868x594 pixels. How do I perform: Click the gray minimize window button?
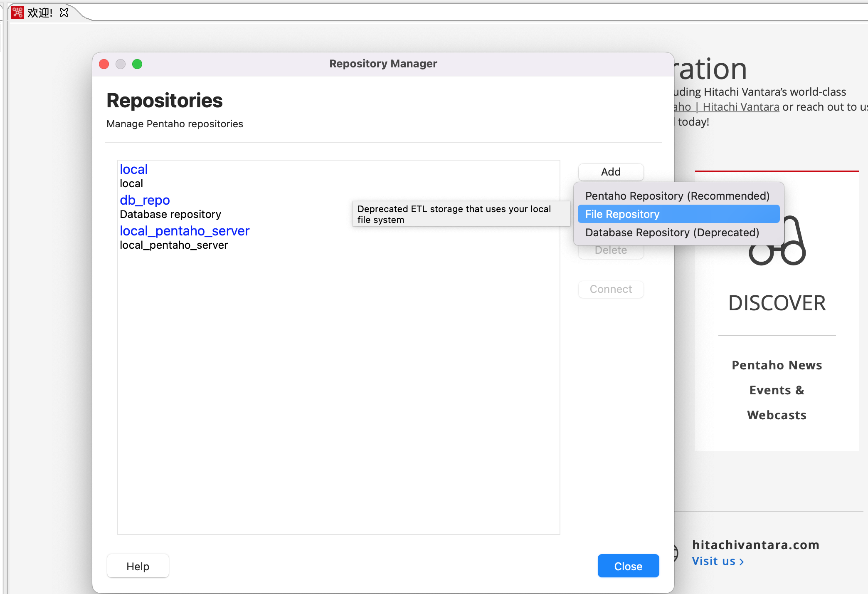(x=121, y=64)
